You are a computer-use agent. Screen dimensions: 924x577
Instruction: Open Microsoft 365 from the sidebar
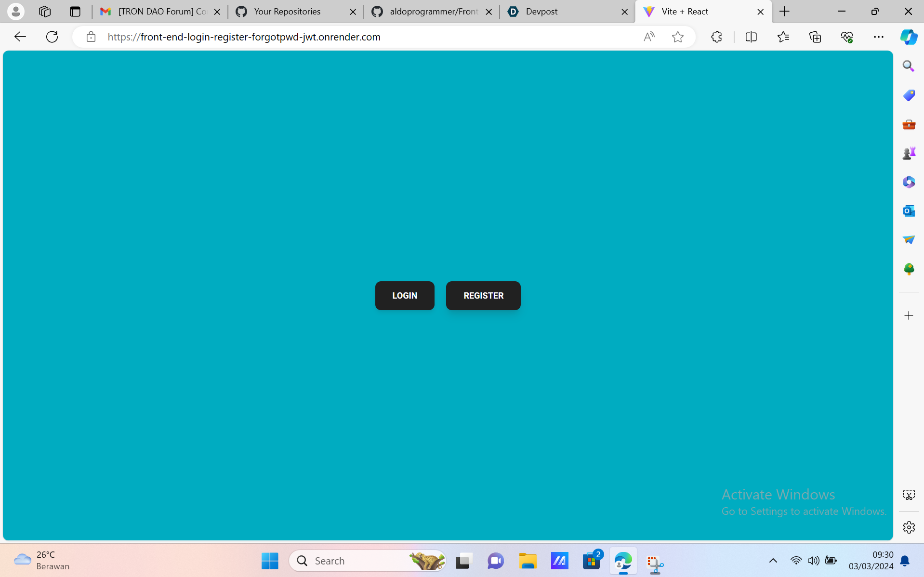click(909, 182)
